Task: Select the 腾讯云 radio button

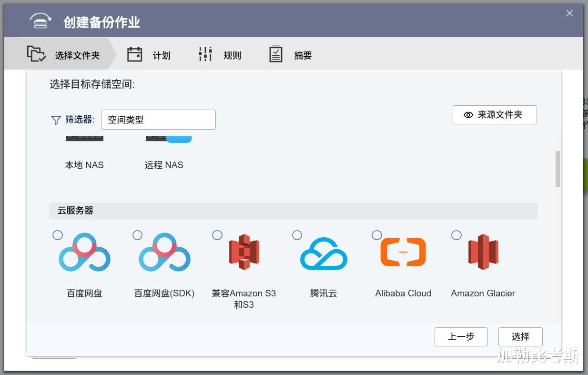Action: tap(297, 235)
